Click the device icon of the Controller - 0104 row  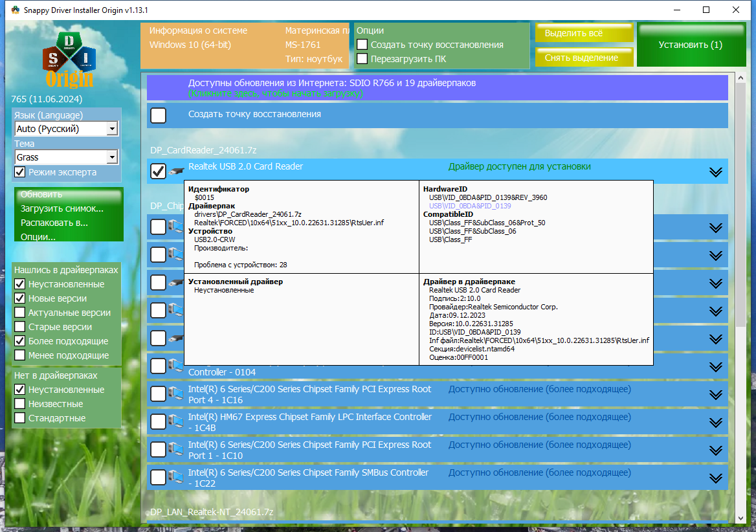click(176, 366)
